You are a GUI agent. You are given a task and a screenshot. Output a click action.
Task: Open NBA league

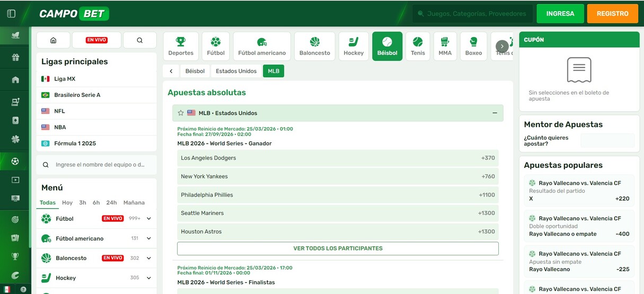coord(96,127)
